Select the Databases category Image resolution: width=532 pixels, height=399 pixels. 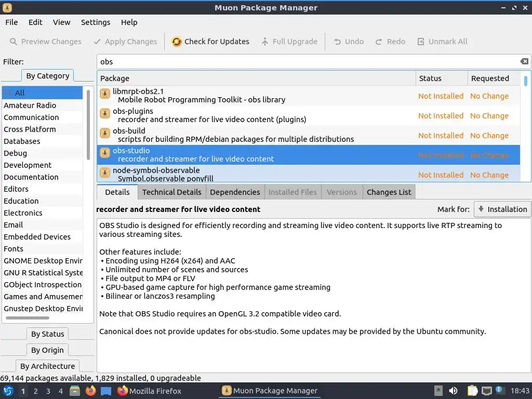click(43, 141)
